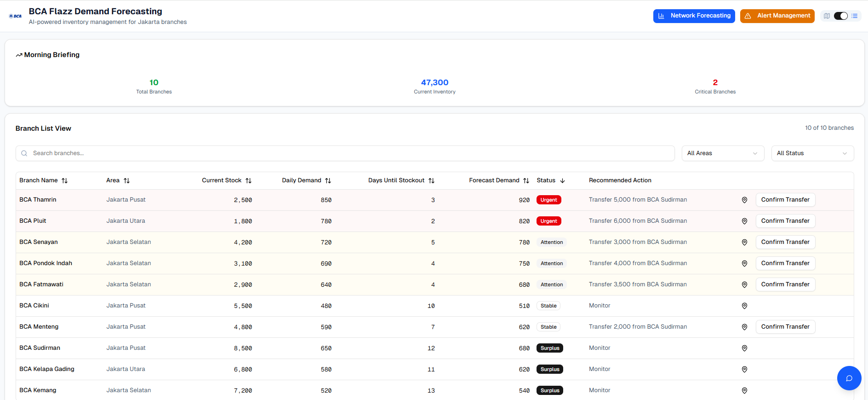The height and width of the screenshot is (400, 868).
Task: Click current stock value 8,500
Action: click(x=243, y=348)
